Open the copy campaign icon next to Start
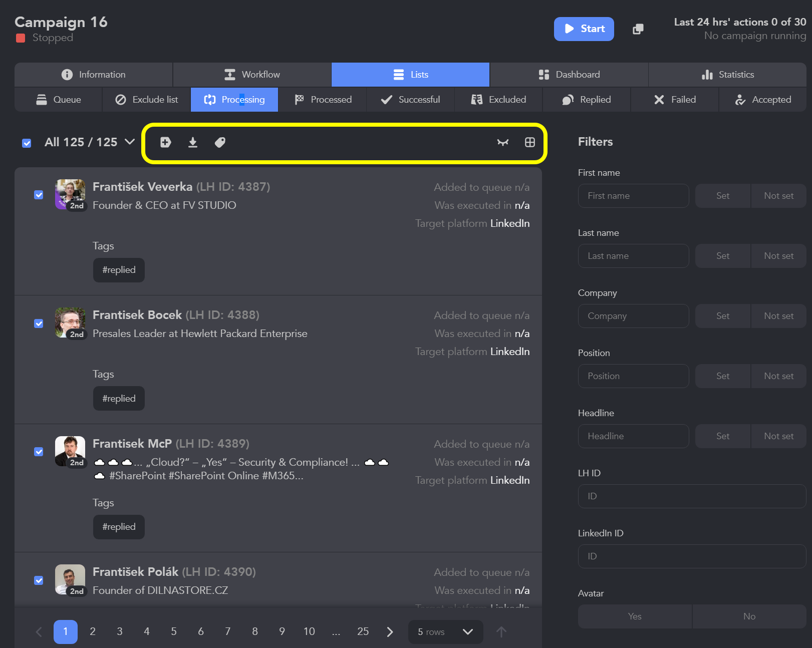The image size is (812, 648). [x=638, y=29]
